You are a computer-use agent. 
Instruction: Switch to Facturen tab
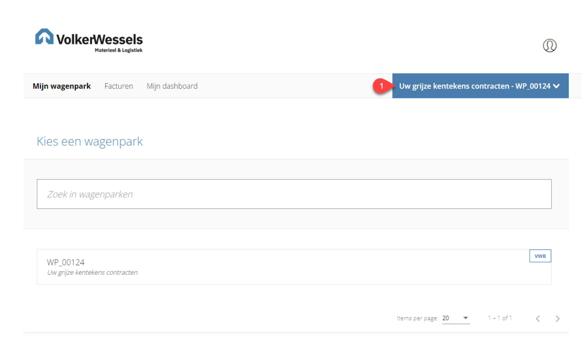[119, 86]
